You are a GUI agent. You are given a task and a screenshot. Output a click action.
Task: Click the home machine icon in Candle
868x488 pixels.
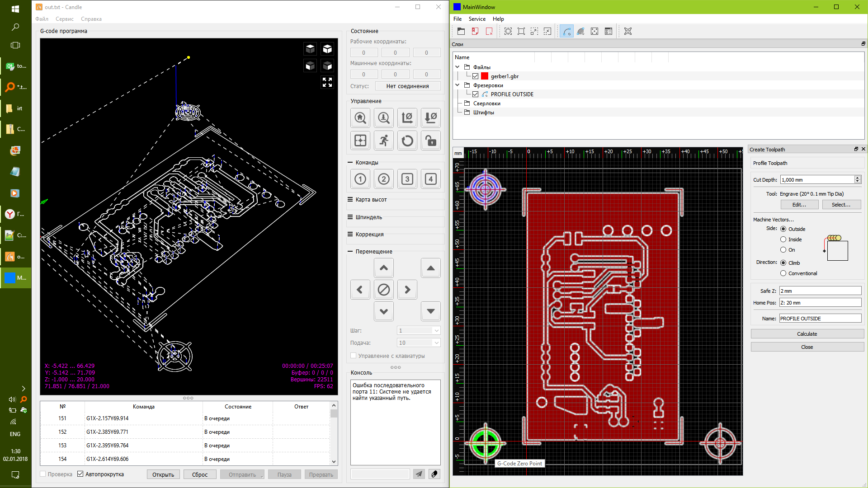point(360,118)
